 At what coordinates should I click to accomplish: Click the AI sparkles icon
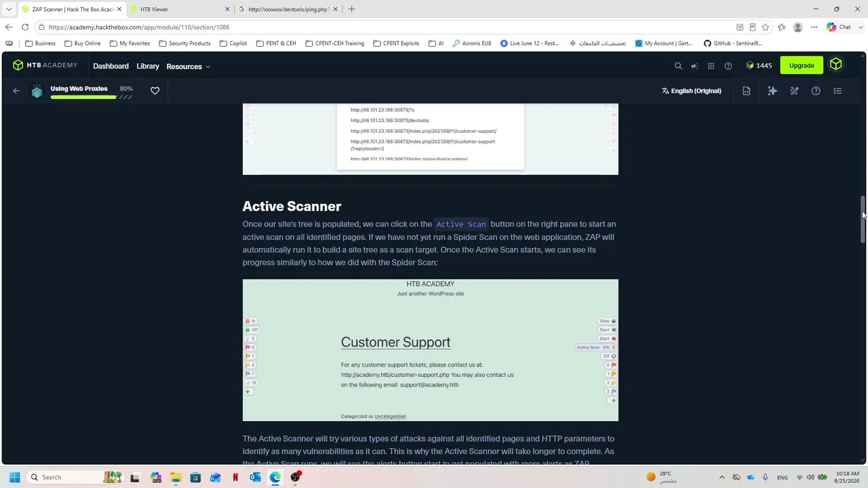(x=772, y=91)
